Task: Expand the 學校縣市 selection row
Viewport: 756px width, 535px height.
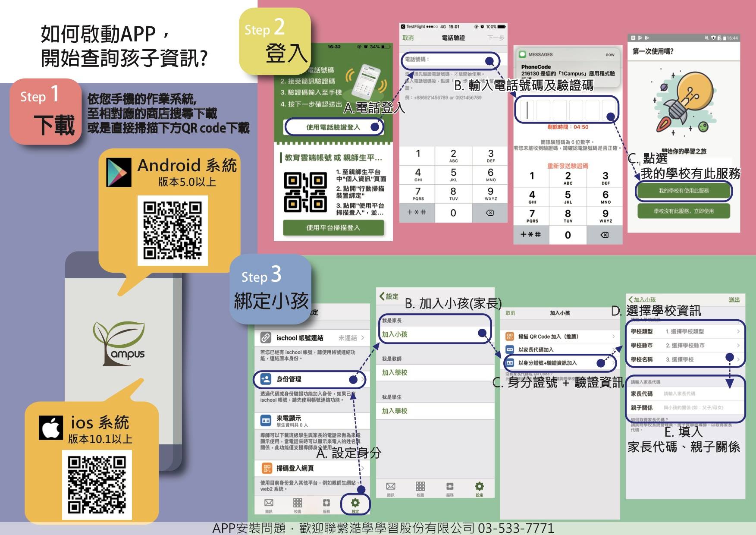Action: point(685,346)
